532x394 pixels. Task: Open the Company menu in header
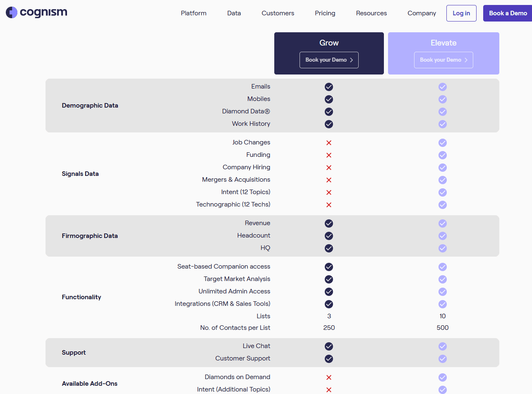coord(422,13)
